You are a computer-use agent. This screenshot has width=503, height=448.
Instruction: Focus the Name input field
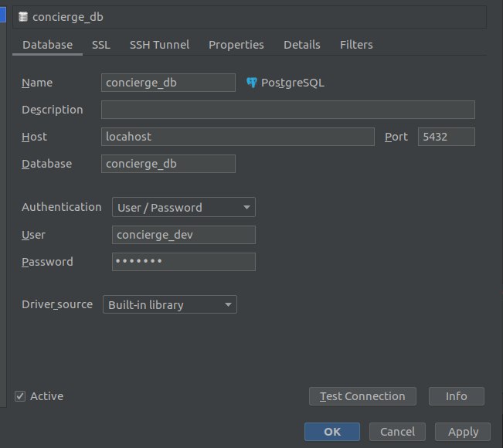tap(168, 83)
